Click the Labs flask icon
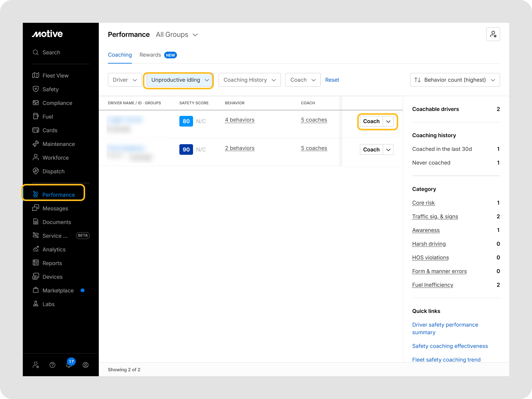Viewport: 532px width, 399px height. click(x=36, y=304)
